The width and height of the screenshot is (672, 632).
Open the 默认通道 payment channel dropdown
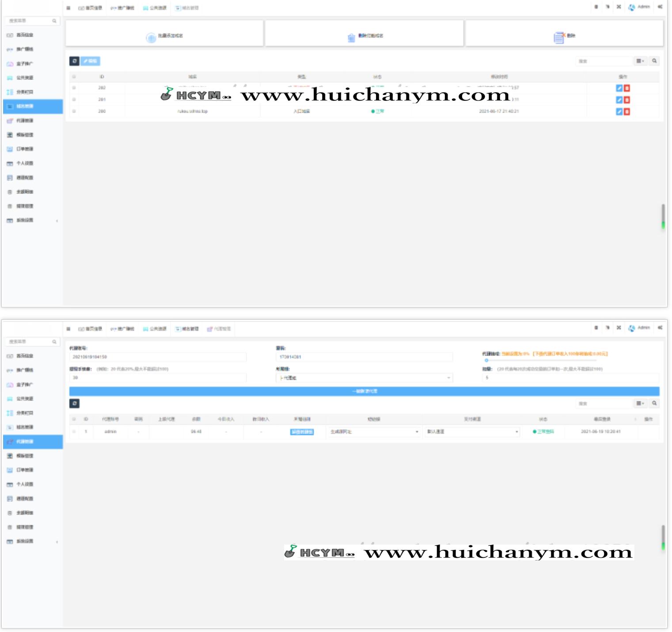(472, 432)
